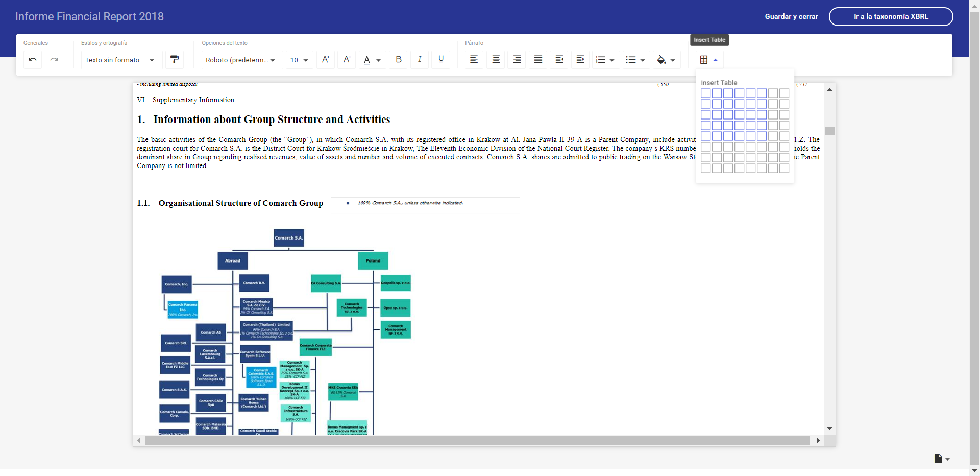Select the format painter icon
Image resolution: width=980 pixels, height=476 pixels.
click(175, 60)
